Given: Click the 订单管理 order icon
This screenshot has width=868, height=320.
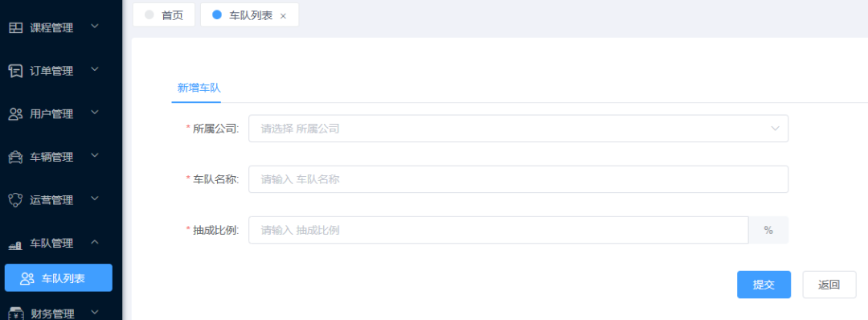Looking at the screenshot, I should click(x=15, y=71).
